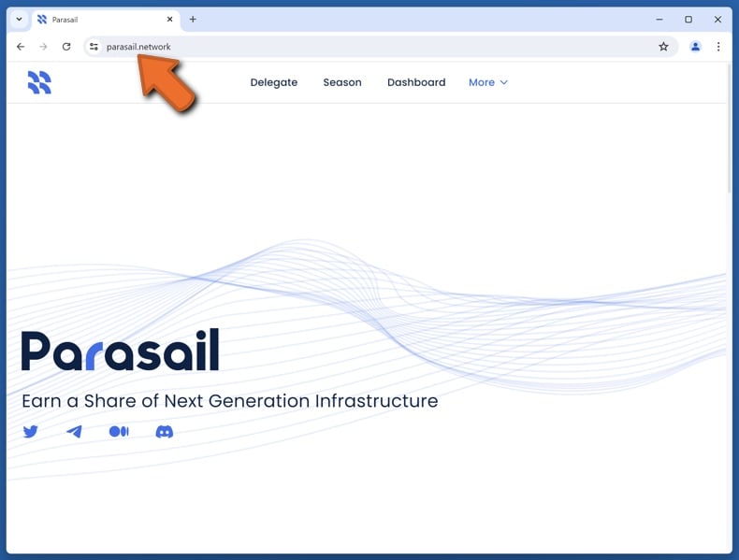The height and width of the screenshot is (560, 739).
Task: Click the parasail.network address bar
Action: (381, 47)
